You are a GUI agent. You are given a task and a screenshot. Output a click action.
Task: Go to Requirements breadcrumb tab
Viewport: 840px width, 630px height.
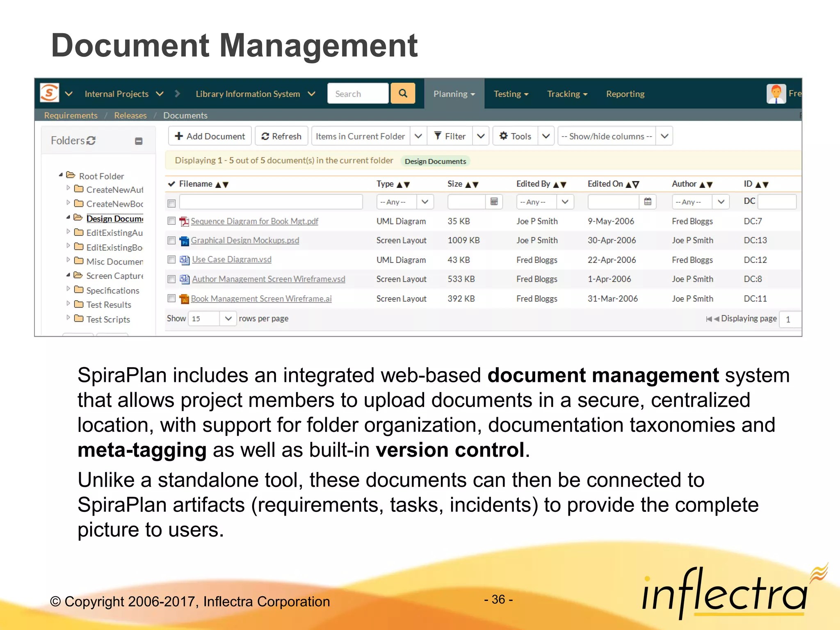[x=71, y=115]
